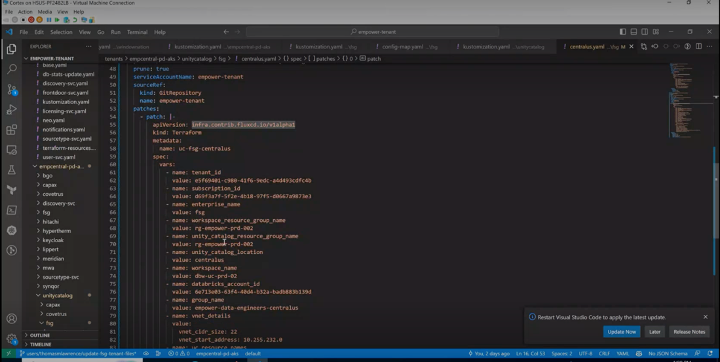The height and width of the screenshot is (362, 720).
Task: Open the Terminal menu in VS Code
Action: (x=137, y=32)
